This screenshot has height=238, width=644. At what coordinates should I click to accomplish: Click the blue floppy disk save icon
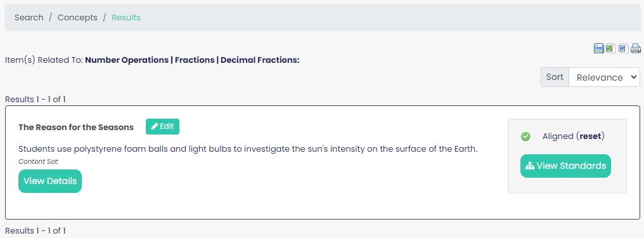click(x=598, y=48)
